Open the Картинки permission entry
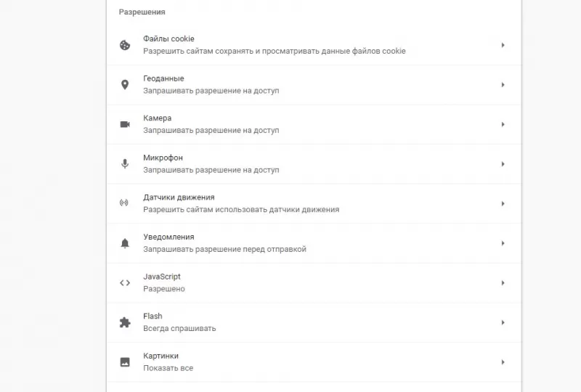 tap(161, 356)
